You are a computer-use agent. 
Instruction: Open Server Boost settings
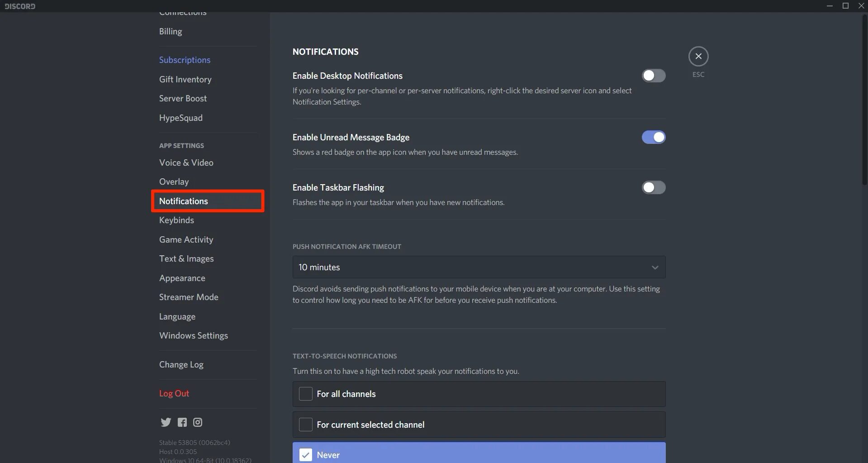click(183, 98)
